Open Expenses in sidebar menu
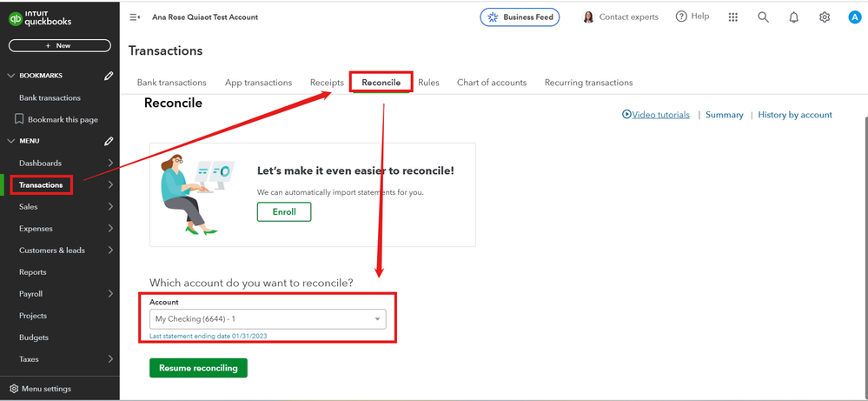Screen dimensions: 868x401 (x=36, y=228)
